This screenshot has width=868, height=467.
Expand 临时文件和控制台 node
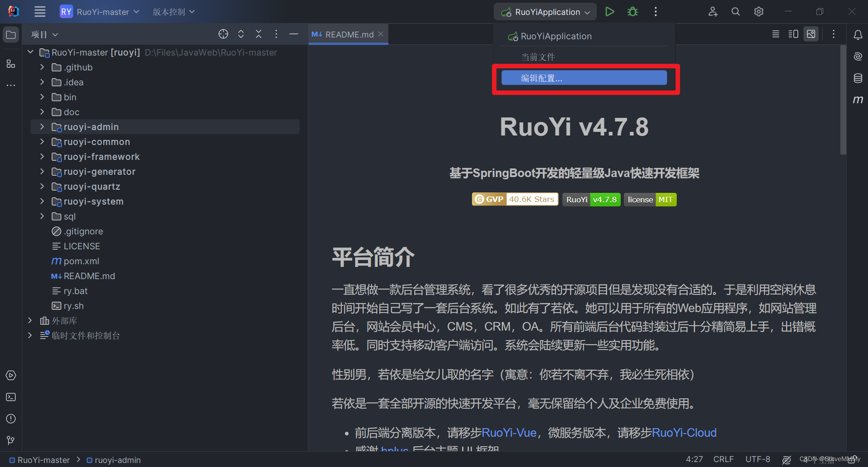click(30, 336)
